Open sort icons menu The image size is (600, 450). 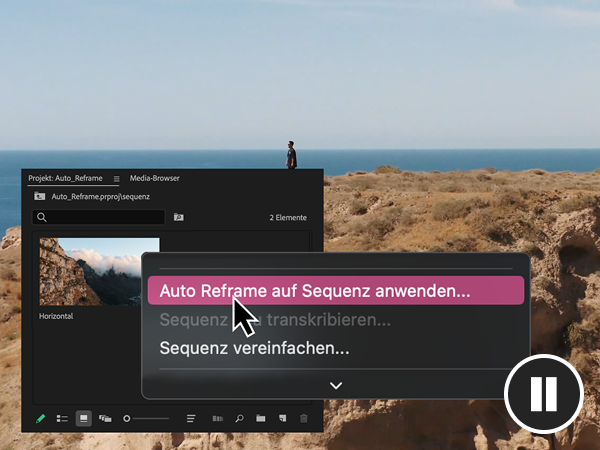click(191, 419)
